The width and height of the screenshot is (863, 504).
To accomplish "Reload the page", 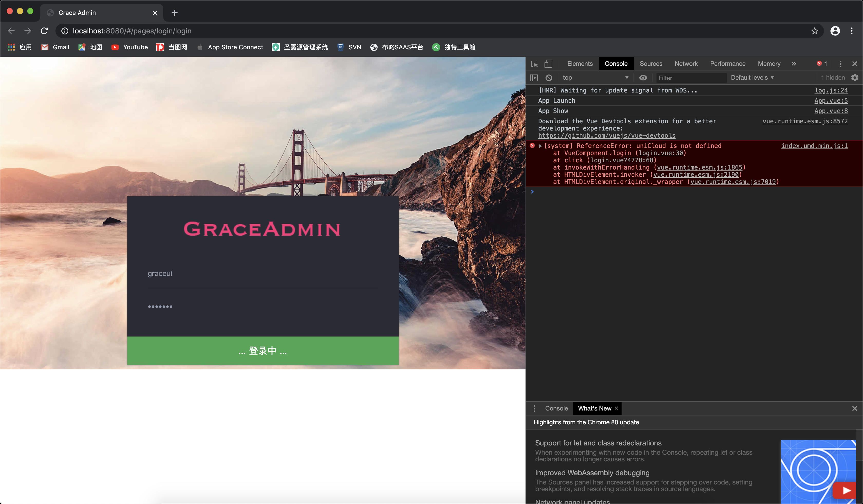I will (x=44, y=31).
